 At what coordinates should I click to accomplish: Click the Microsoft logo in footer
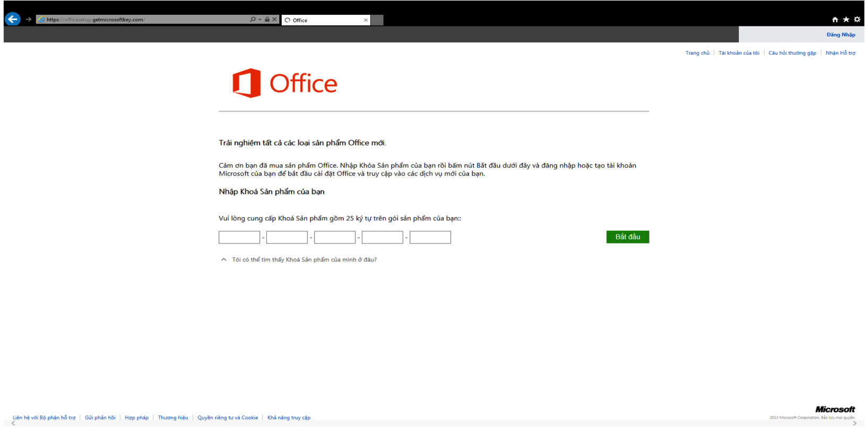tap(835, 409)
